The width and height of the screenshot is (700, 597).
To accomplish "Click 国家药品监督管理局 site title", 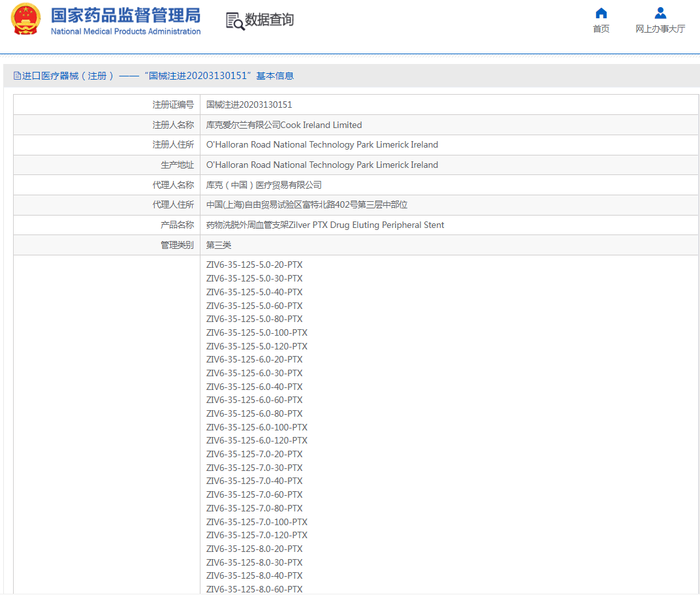I will point(125,15).
